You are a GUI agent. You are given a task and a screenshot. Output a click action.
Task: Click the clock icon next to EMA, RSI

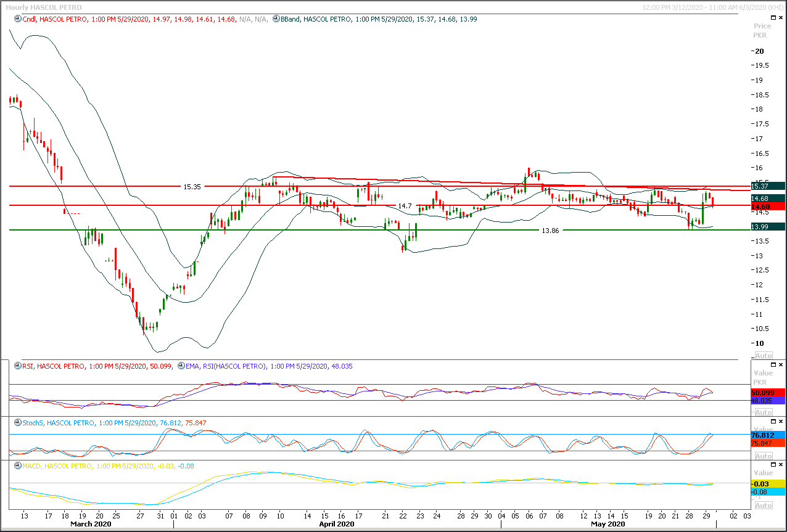(x=181, y=366)
